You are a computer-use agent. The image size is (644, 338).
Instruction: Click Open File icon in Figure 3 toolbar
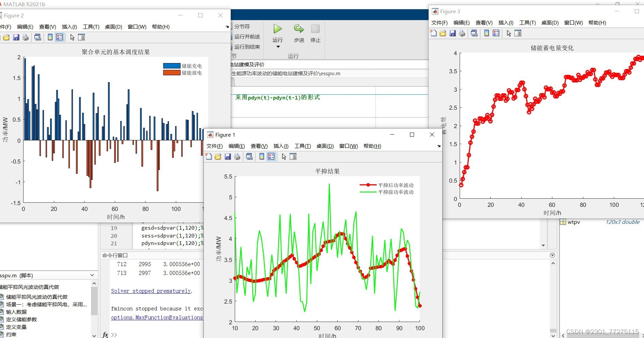pos(443,33)
